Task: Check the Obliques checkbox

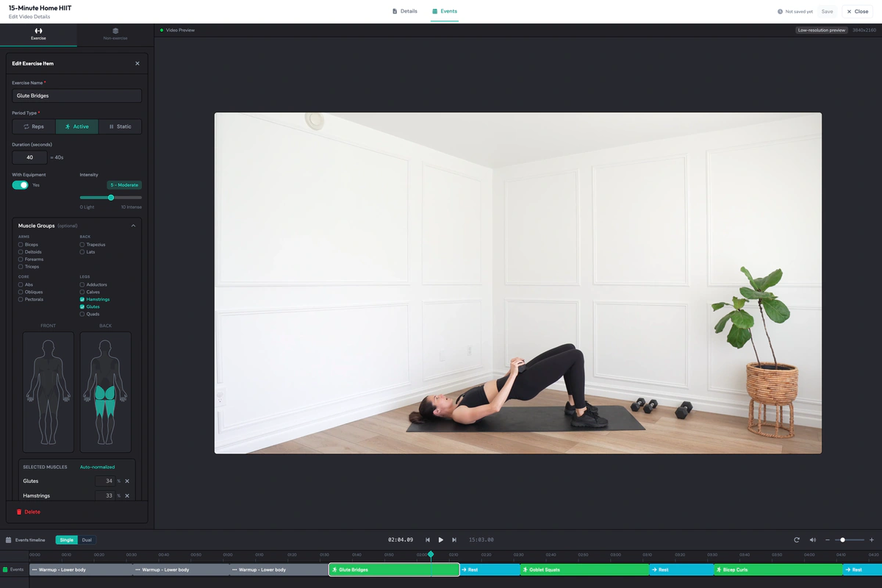Action: pyautogui.click(x=21, y=292)
